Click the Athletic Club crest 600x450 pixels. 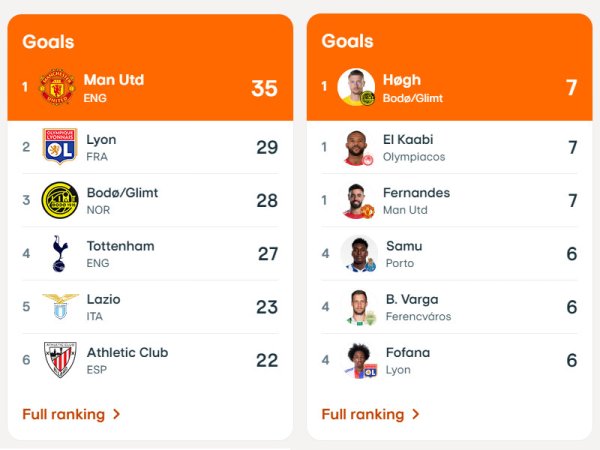click(x=60, y=360)
